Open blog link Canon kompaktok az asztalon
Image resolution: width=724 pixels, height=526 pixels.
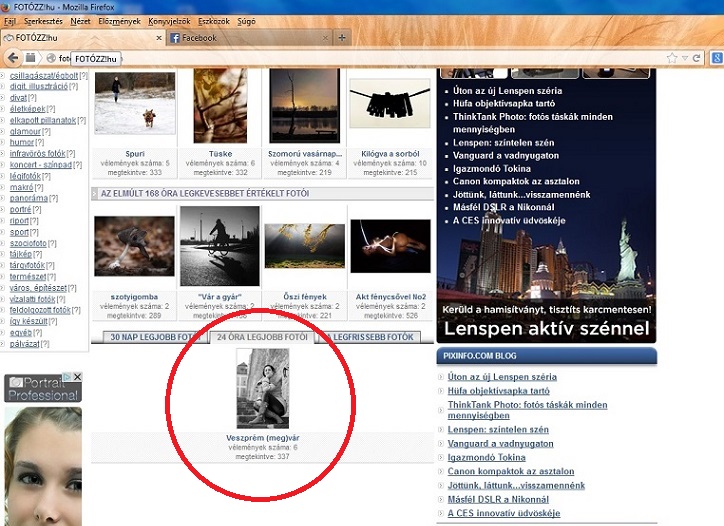tap(511, 471)
